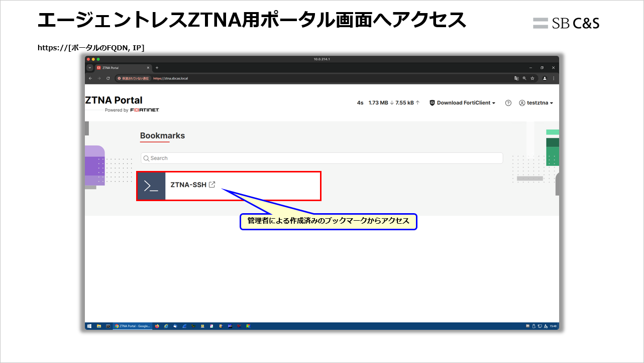
Task: Click the 7.55 kB upload traffic value
Action: coord(407,103)
